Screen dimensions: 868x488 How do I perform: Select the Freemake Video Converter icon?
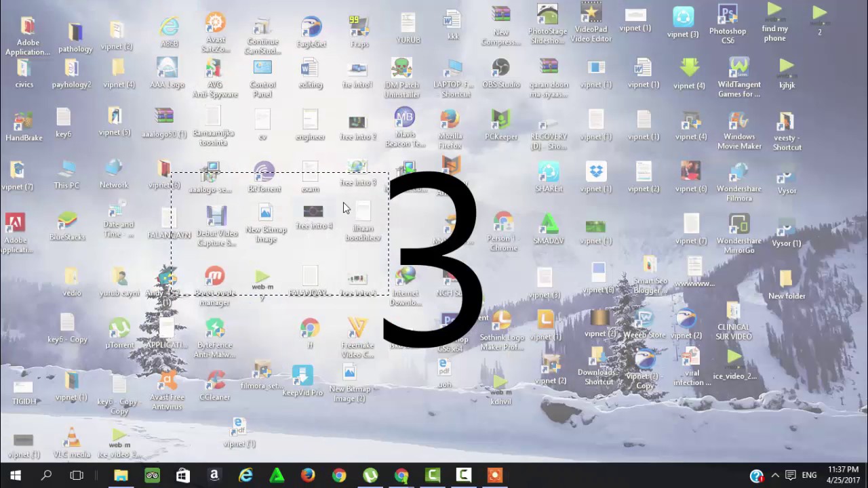tap(357, 339)
